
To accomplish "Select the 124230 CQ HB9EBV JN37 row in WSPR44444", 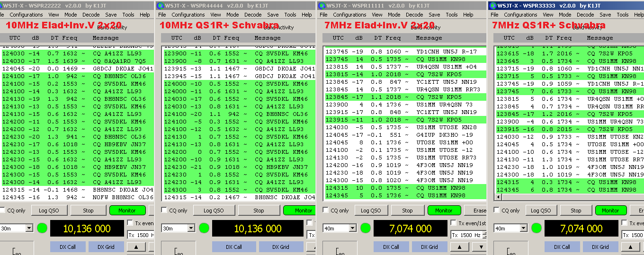I will pyautogui.click(x=239, y=167).
